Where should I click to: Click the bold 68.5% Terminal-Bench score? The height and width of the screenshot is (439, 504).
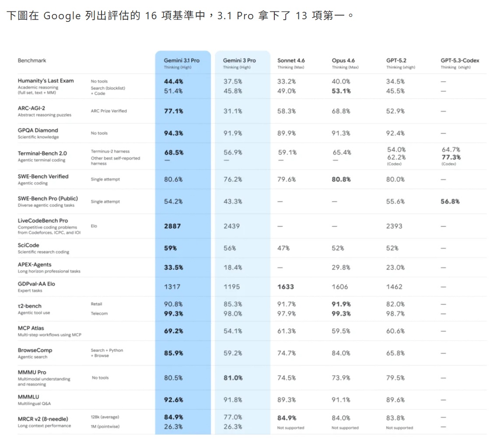(174, 152)
